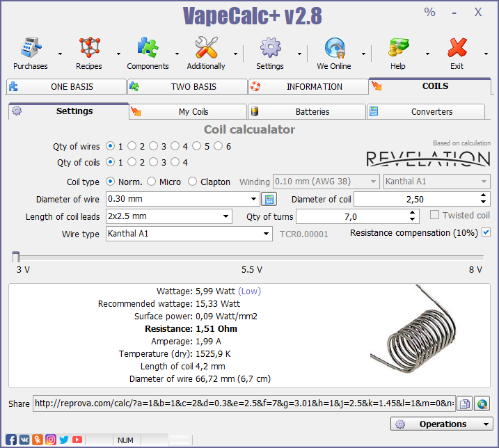Choose Clapton coil type
Screen dimensions: 499x448
[192, 182]
